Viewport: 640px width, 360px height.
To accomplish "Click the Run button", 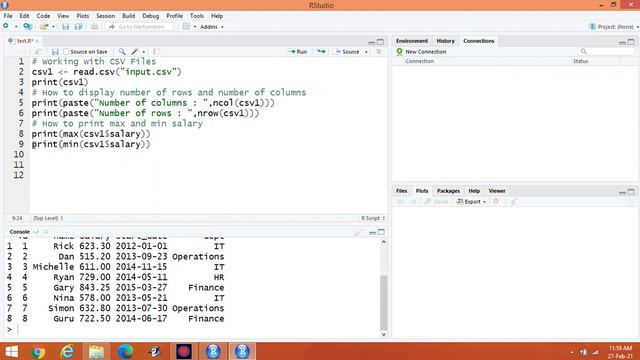I will pos(298,52).
